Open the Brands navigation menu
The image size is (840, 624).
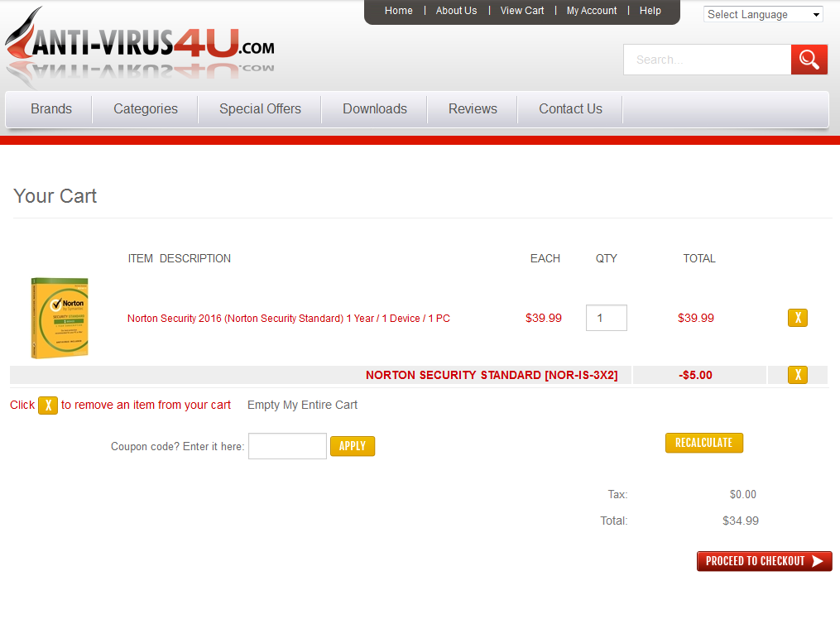click(50, 108)
